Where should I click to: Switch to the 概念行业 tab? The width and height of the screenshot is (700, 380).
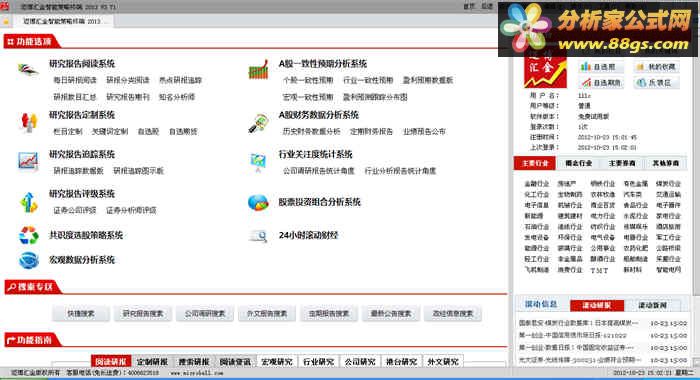click(579, 163)
